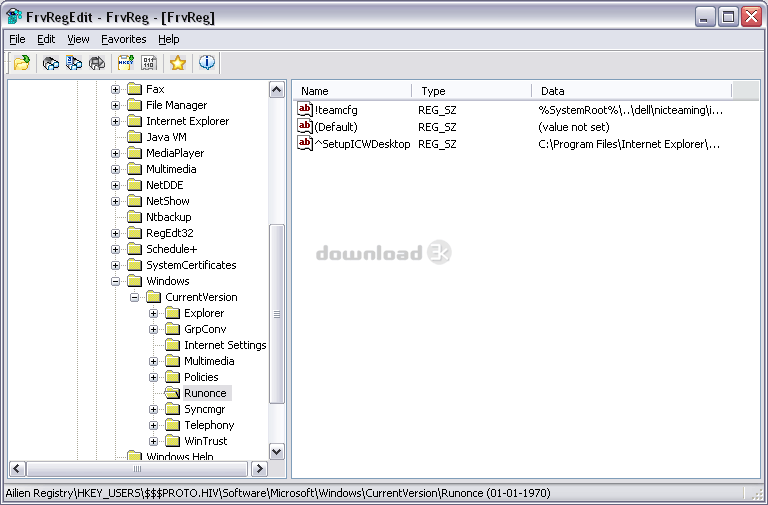Image resolution: width=768 pixels, height=505 pixels.
Task: Click the '(value not set)' data cell
Action: 574,127
